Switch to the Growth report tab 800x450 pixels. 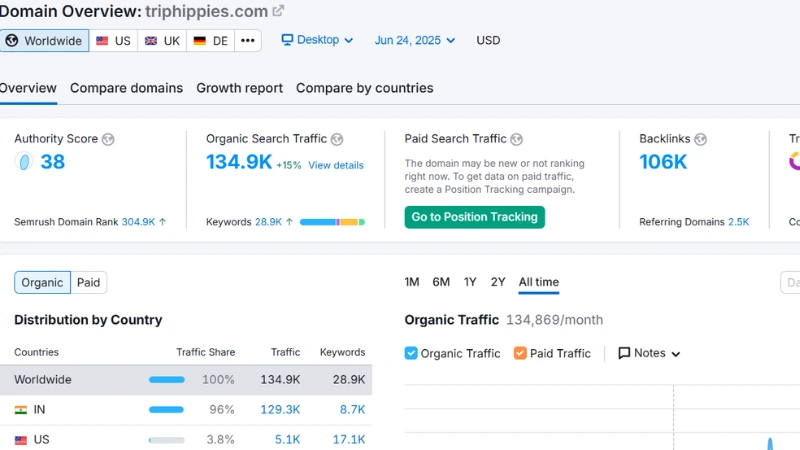(x=239, y=88)
